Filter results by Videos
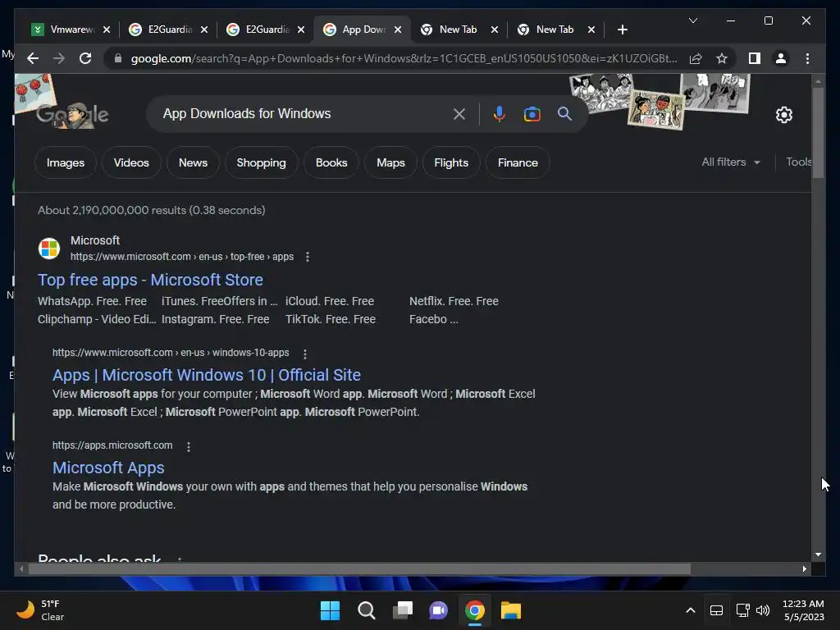The height and width of the screenshot is (630, 840). (131, 162)
